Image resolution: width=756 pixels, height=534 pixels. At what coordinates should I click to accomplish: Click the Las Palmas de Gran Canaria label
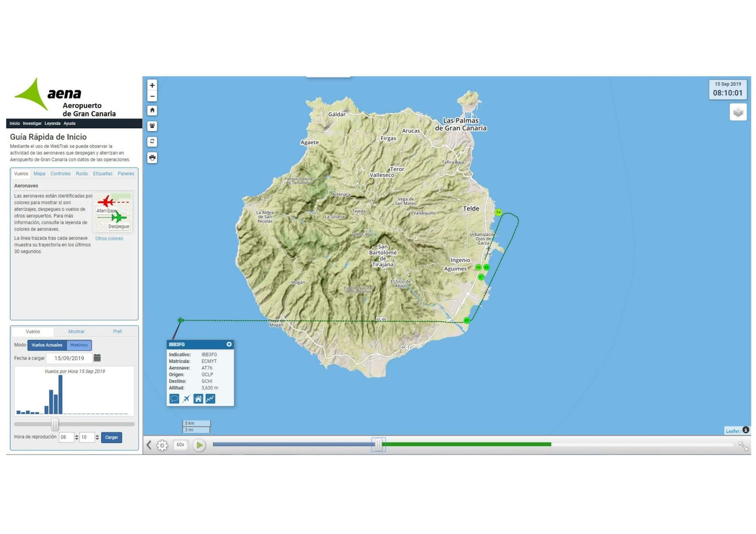[x=461, y=124]
